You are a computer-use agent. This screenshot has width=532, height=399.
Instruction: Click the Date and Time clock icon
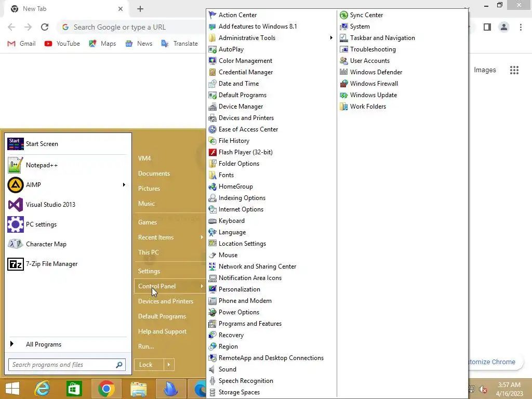coord(212,84)
